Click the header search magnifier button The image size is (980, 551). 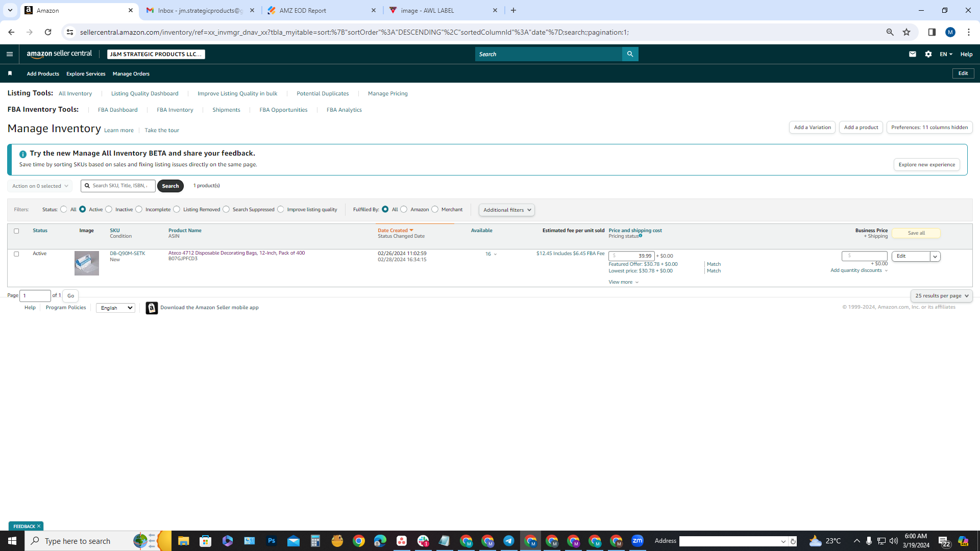[x=630, y=54]
